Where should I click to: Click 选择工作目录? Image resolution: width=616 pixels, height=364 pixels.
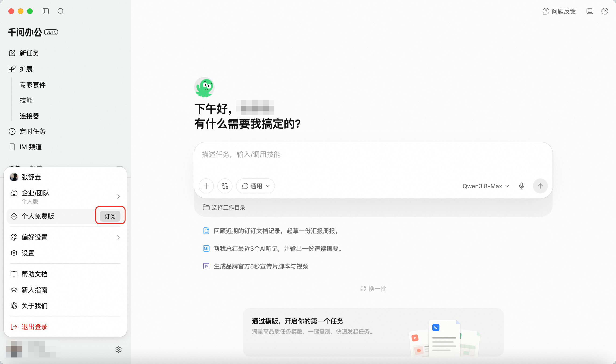click(x=224, y=207)
